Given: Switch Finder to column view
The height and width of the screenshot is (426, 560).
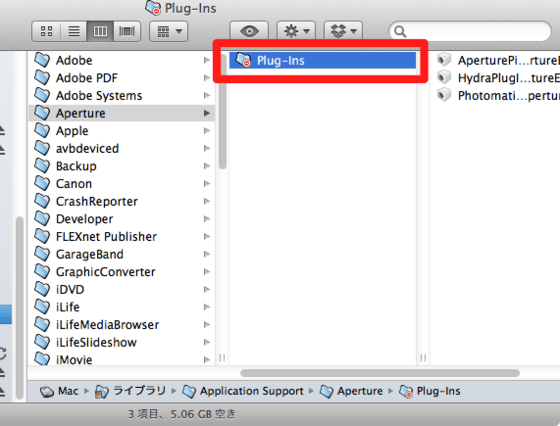Looking at the screenshot, I should coord(100,31).
